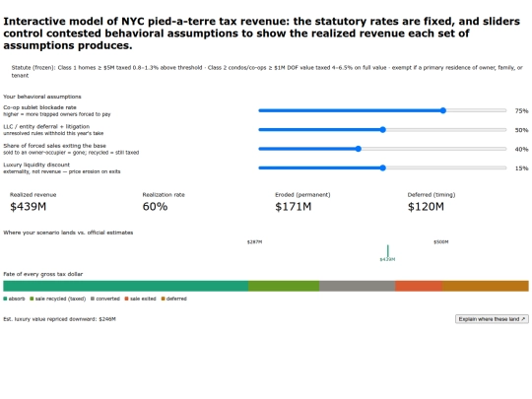Click the gray 'converted' bar segment
Viewport: 532px width, 399px height.
(x=358, y=286)
